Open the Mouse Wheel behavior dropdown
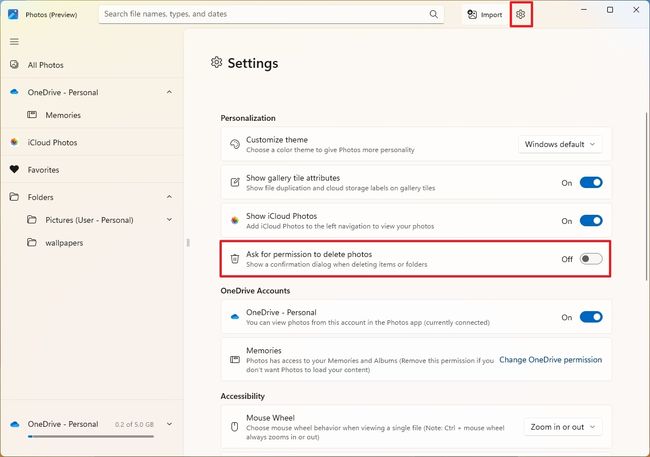This screenshot has width=650, height=457. [563, 427]
